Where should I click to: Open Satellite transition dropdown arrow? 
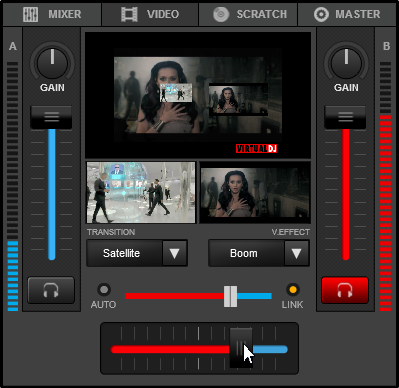click(x=175, y=253)
